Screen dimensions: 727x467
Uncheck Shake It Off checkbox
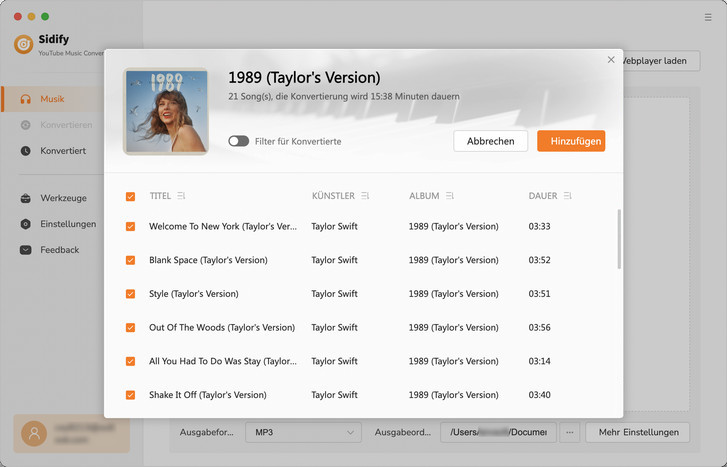point(130,395)
